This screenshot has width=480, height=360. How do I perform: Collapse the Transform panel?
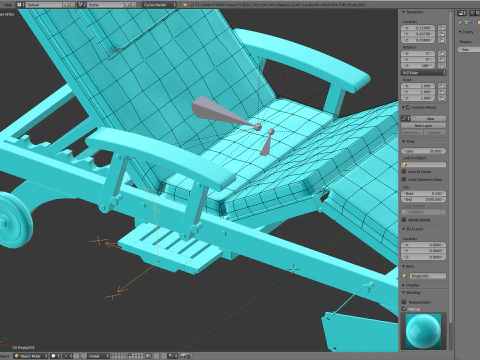point(404,12)
